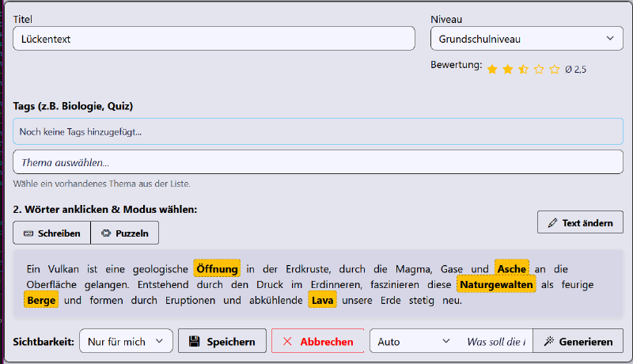Click the fourth empty rating star
Viewport: 633px width, 364px height.
[539, 70]
